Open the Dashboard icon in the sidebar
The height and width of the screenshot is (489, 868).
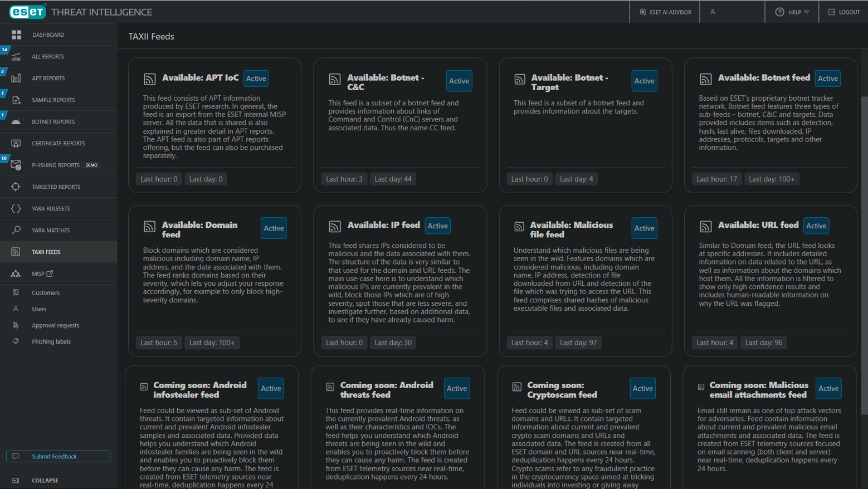point(16,35)
